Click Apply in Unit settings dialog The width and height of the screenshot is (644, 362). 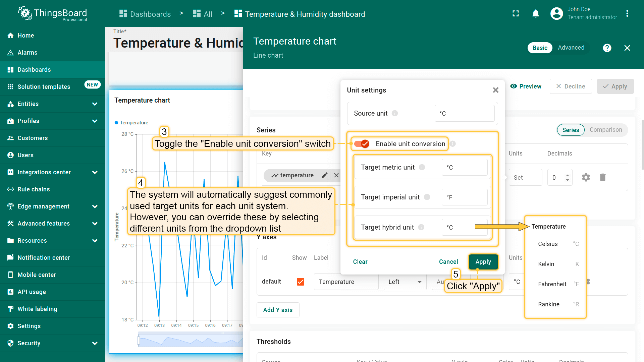pos(483,262)
